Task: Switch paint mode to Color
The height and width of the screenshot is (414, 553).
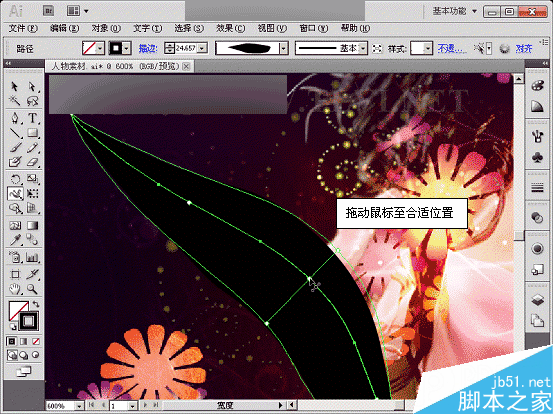Action: (x=12, y=341)
